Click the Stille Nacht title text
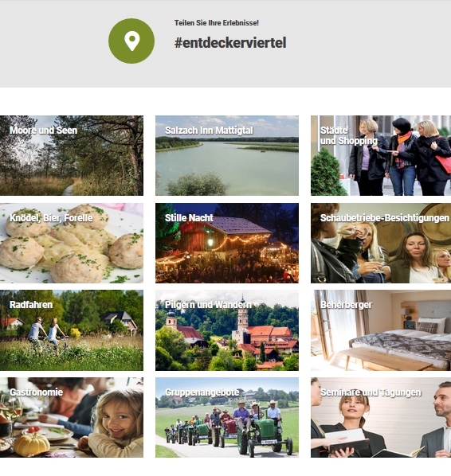 click(189, 217)
